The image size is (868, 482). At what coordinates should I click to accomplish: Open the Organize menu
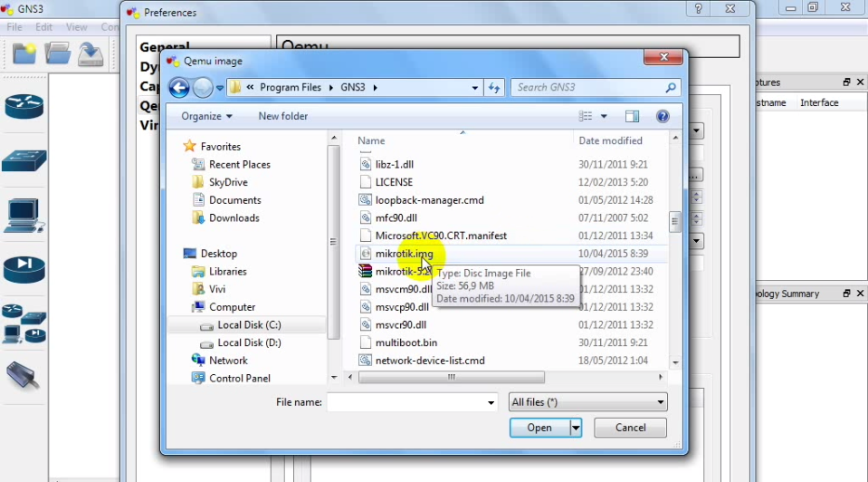[x=206, y=116]
